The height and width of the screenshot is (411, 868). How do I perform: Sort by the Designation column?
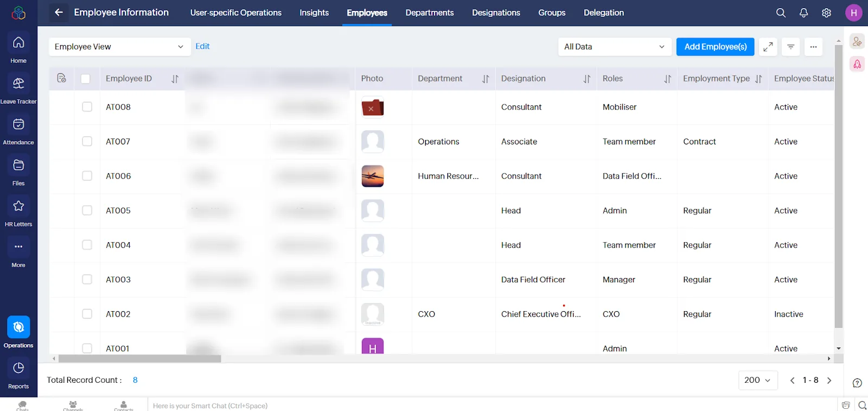[586, 79]
